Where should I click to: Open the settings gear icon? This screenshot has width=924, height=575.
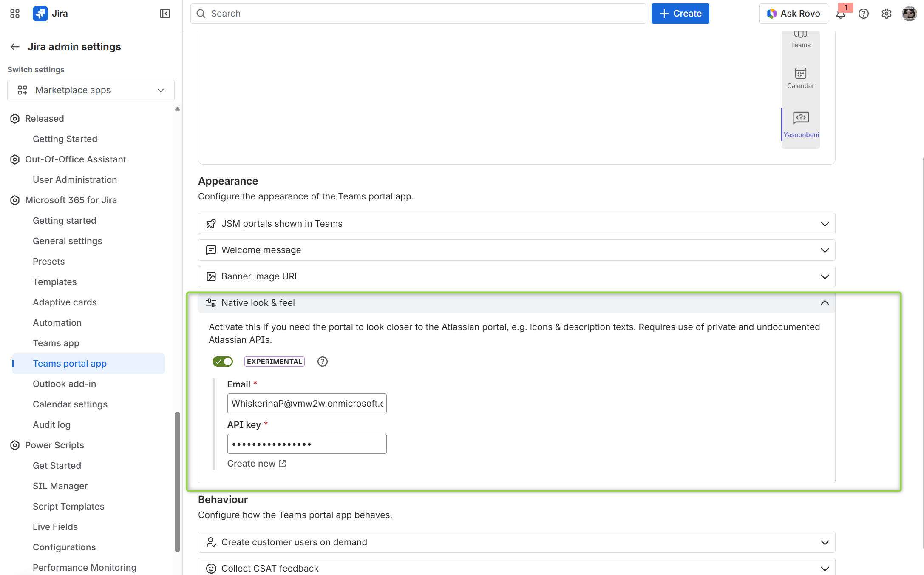click(x=886, y=14)
